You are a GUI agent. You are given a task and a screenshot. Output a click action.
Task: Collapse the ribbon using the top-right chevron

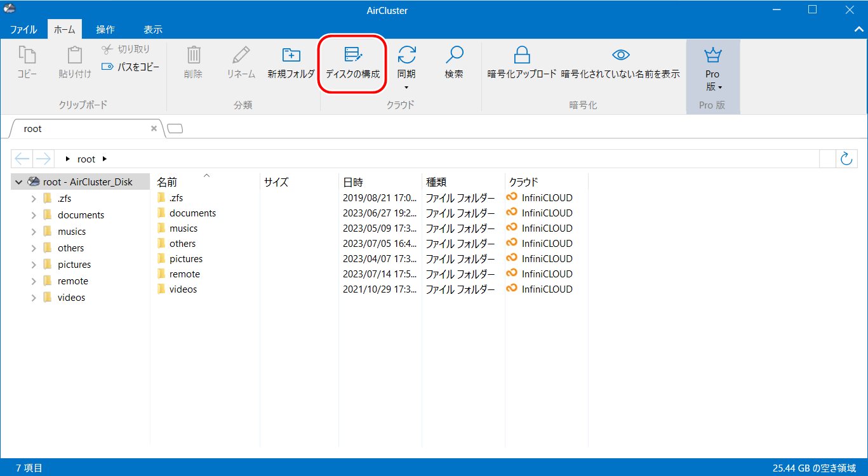coord(858,29)
